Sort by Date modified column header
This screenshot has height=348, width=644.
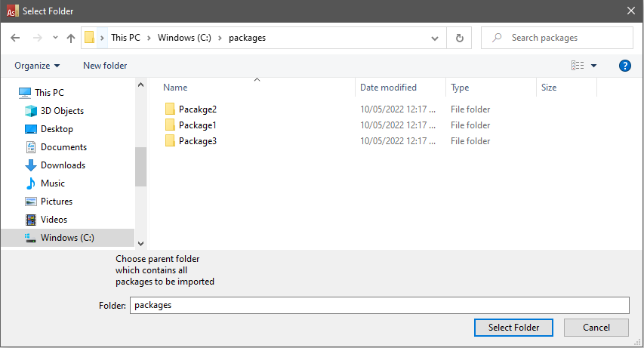click(388, 88)
